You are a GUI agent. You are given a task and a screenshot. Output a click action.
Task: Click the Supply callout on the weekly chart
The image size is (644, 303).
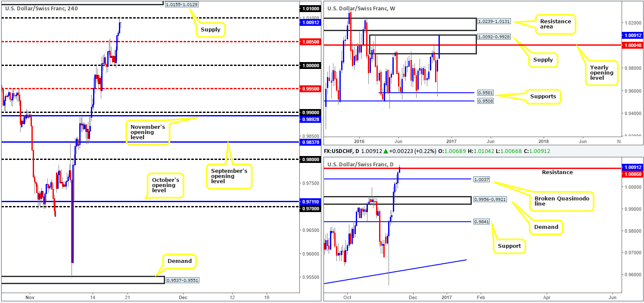[543, 60]
